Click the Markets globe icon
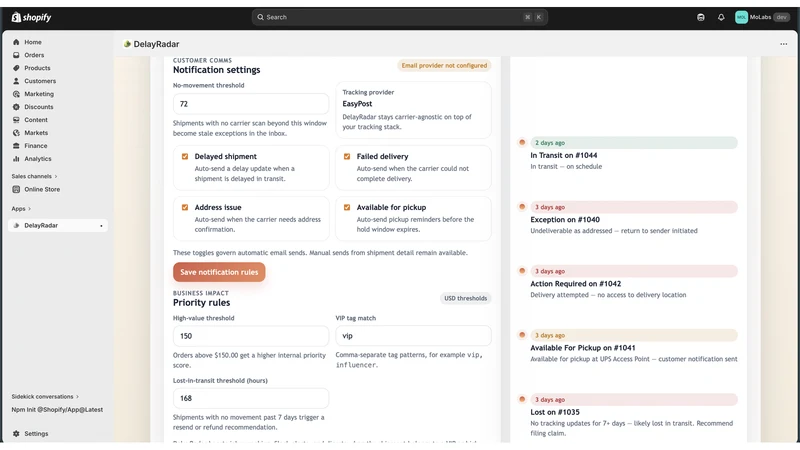The image size is (800, 450). [x=16, y=133]
